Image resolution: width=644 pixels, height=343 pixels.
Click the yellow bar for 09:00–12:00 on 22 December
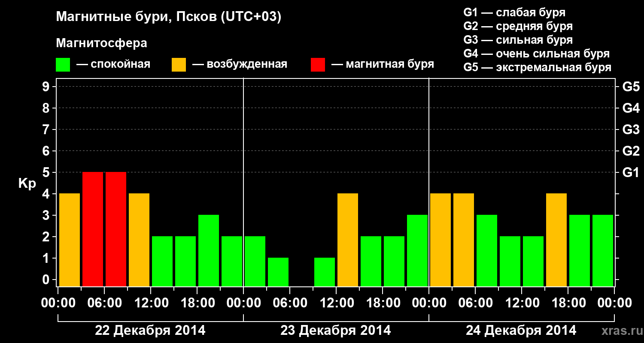[x=139, y=240]
